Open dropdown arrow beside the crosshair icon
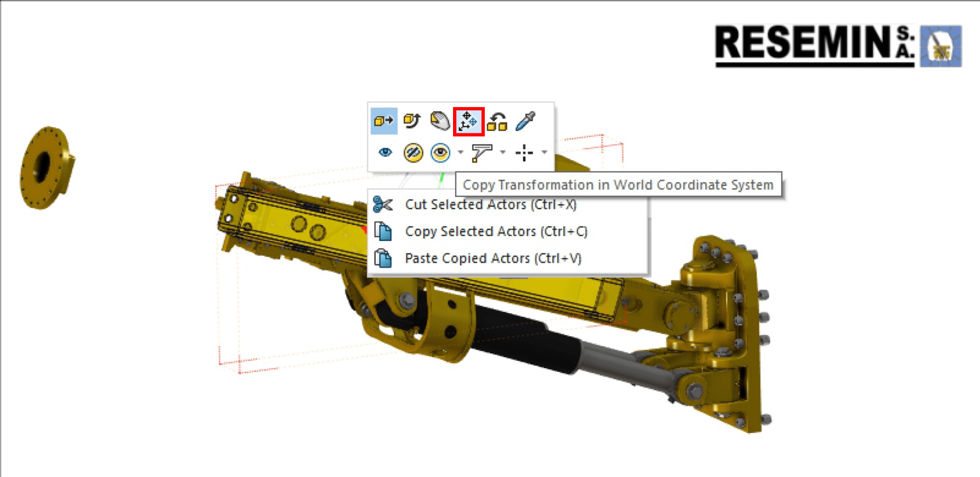 (544, 153)
